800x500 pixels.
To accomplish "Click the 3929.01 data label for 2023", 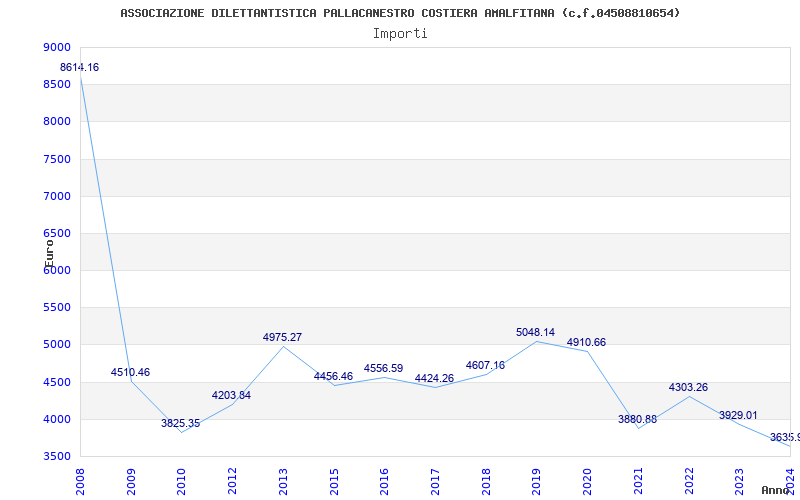I will 739,415.
